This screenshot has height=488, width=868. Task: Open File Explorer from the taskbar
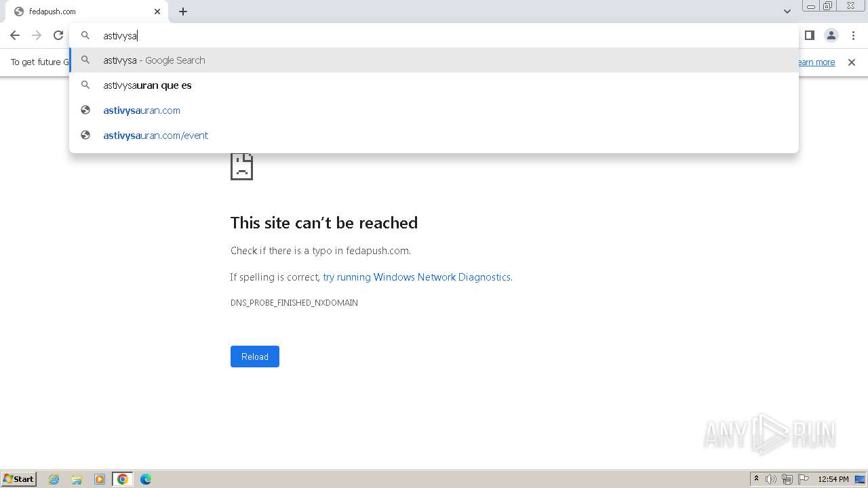coord(77,479)
